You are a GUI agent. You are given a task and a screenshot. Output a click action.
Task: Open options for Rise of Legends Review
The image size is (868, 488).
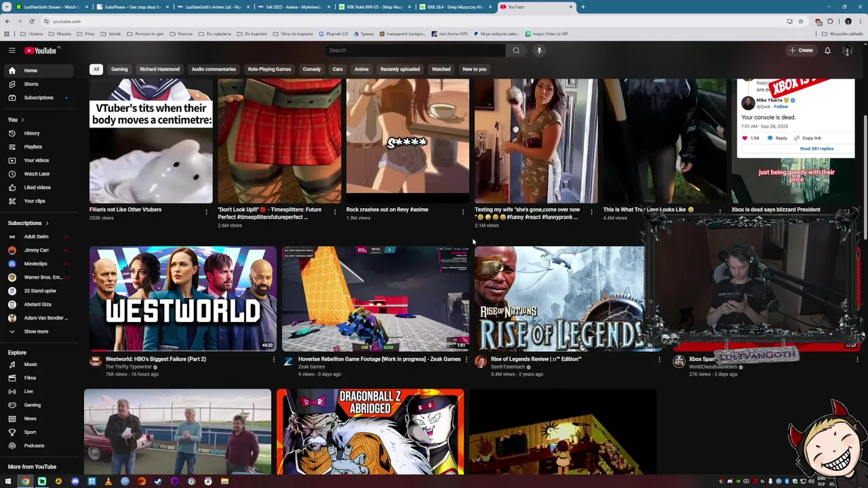click(659, 360)
